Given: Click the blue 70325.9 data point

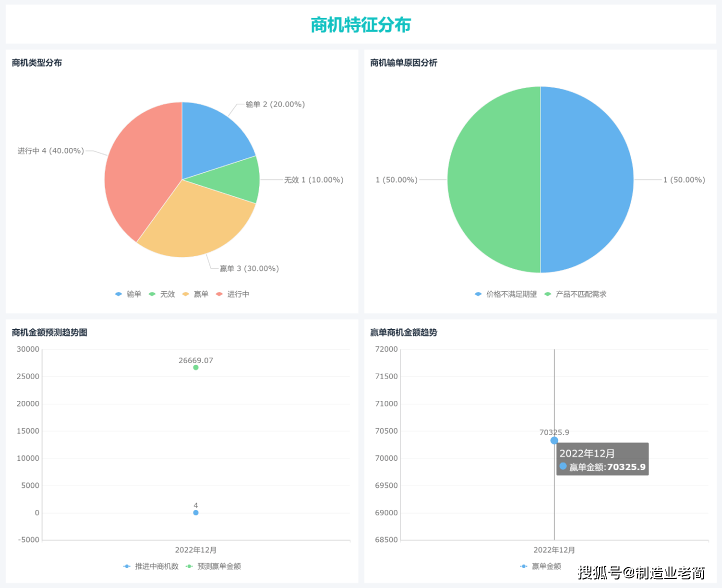Looking at the screenshot, I should click(554, 440).
